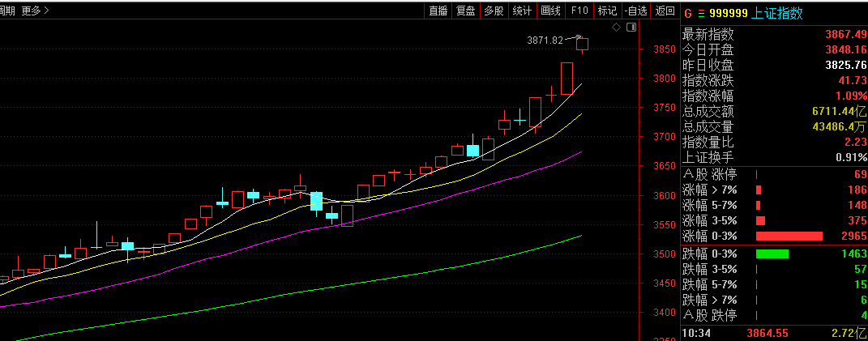Screen dimensions: 868x341
Task: Open the 复盘 review function
Action: (465, 11)
